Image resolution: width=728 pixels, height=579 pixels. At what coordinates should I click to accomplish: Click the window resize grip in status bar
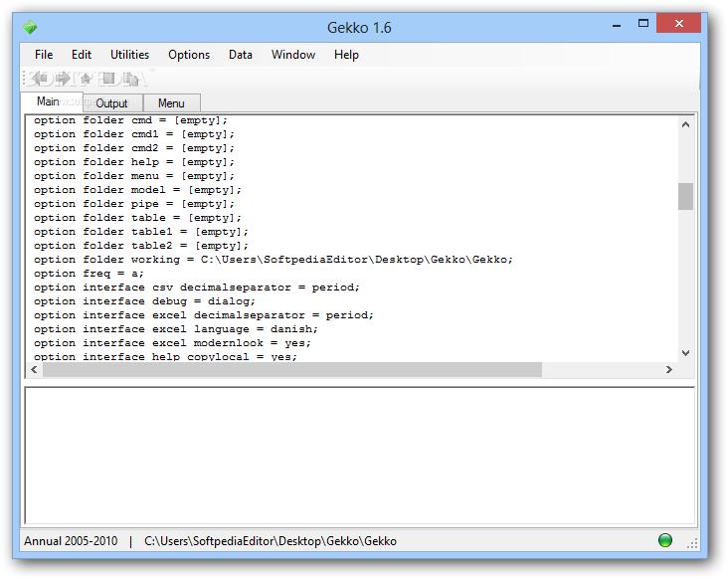692,544
